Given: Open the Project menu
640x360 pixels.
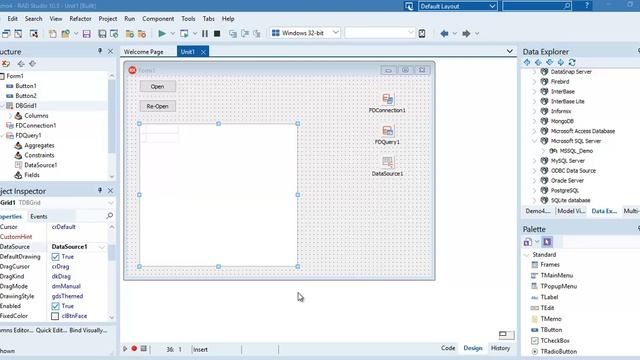Looking at the screenshot, I should coord(108,19).
